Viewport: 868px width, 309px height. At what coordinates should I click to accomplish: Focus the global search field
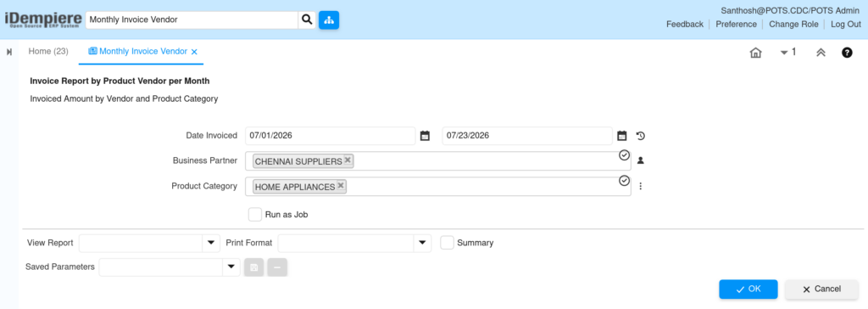pyautogui.click(x=192, y=20)
